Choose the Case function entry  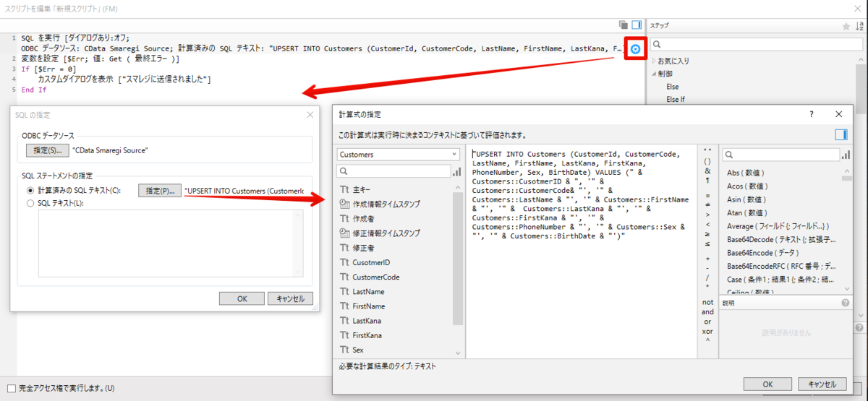[x=781, y=279]
